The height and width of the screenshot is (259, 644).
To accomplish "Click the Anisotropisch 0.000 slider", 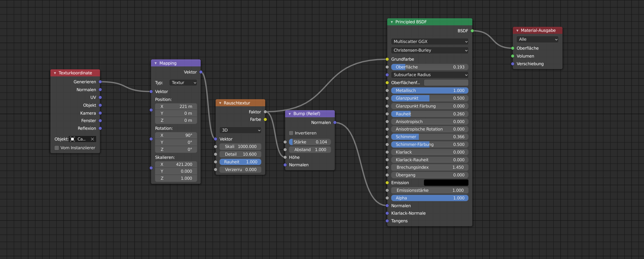I will (x=429, y=122).
